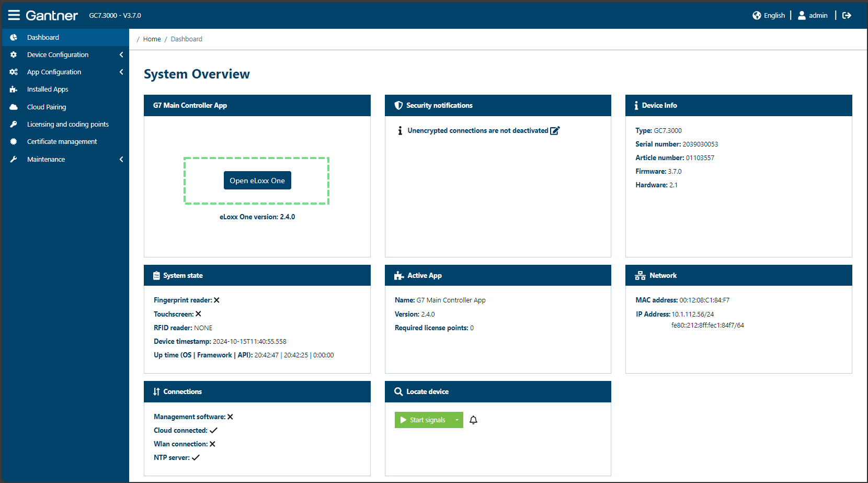
Task: Click Required license points: 0
Action: pos(434,328)
